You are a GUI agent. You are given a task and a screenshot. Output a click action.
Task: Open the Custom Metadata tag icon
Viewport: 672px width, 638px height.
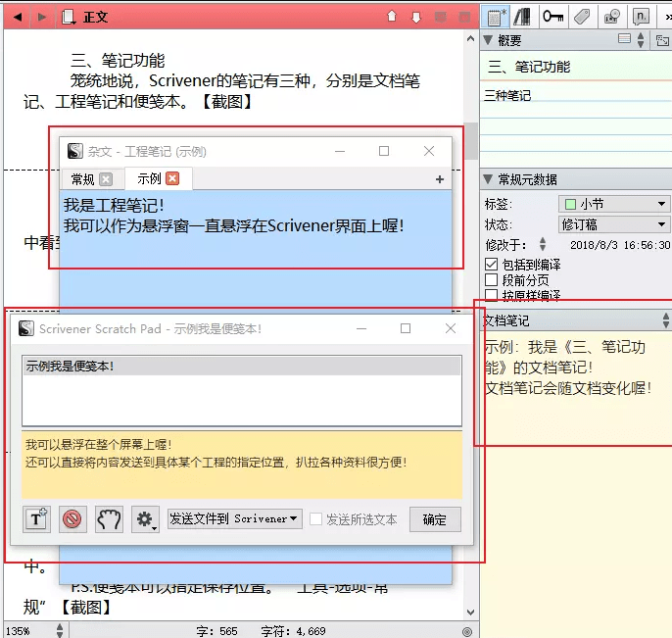tap(582, 17)
